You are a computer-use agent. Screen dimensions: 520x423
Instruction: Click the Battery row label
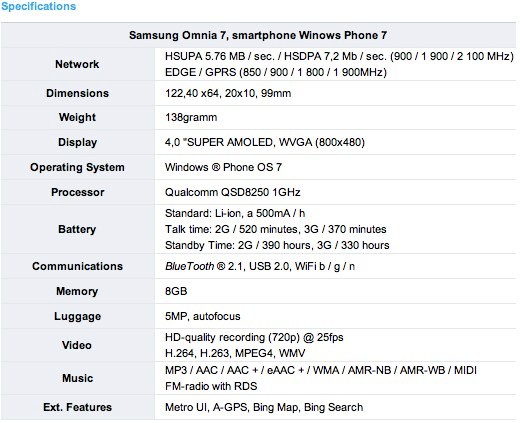pyautogui.click(x=77, y=229)
